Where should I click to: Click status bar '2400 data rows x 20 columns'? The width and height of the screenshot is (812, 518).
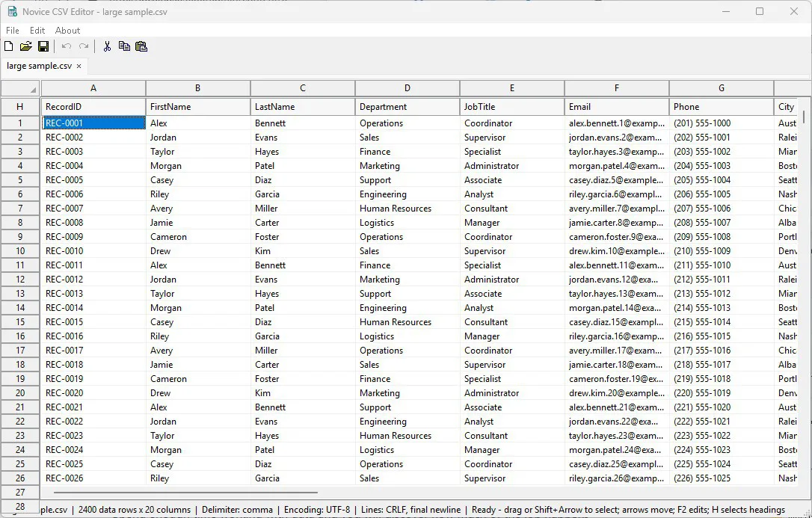(134, 510)
